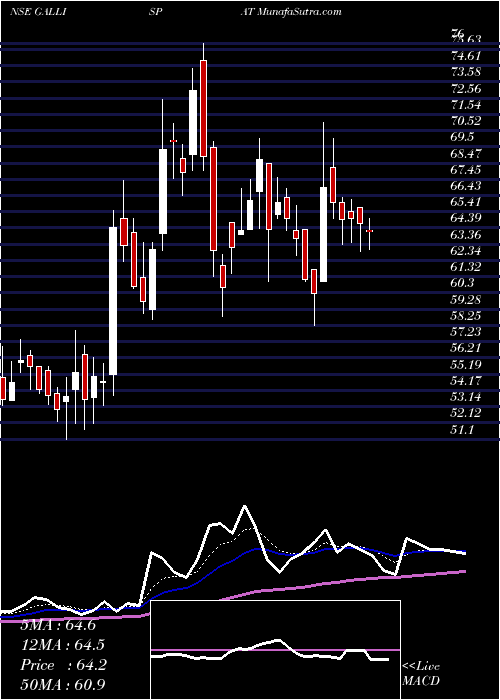The height and width of the screenshot is (700, 500).
Task: Pick the 63.36 price axis value
Action: [x=466, y=234]
